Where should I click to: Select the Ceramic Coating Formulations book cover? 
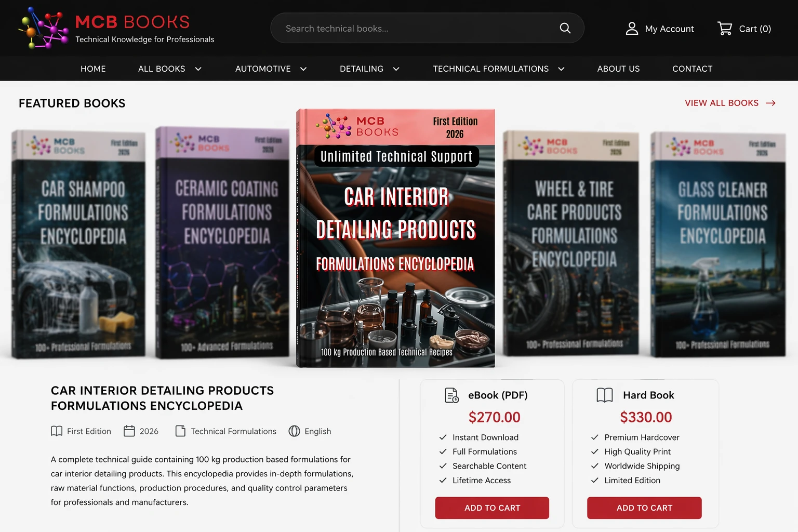(222, 242)
